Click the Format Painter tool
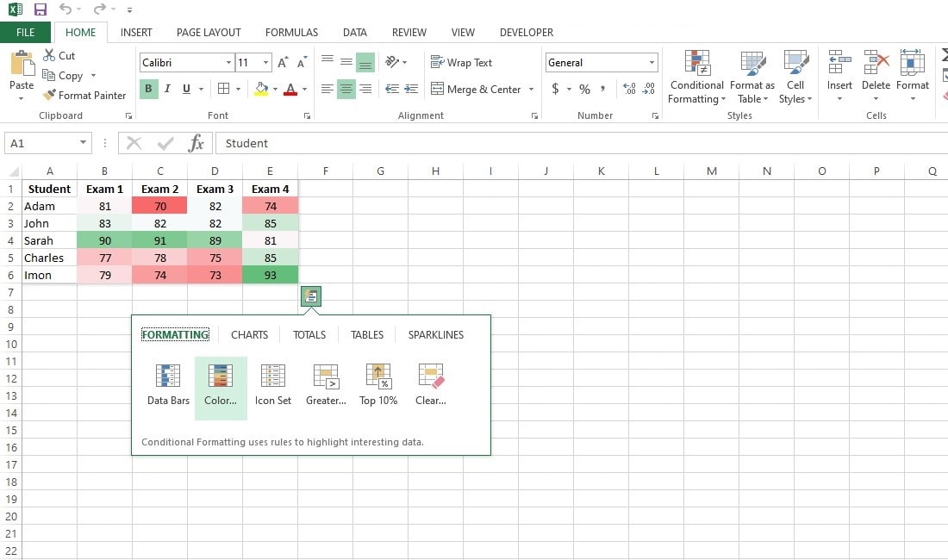This screenshot has height=560, width=948. coord(84,95)
